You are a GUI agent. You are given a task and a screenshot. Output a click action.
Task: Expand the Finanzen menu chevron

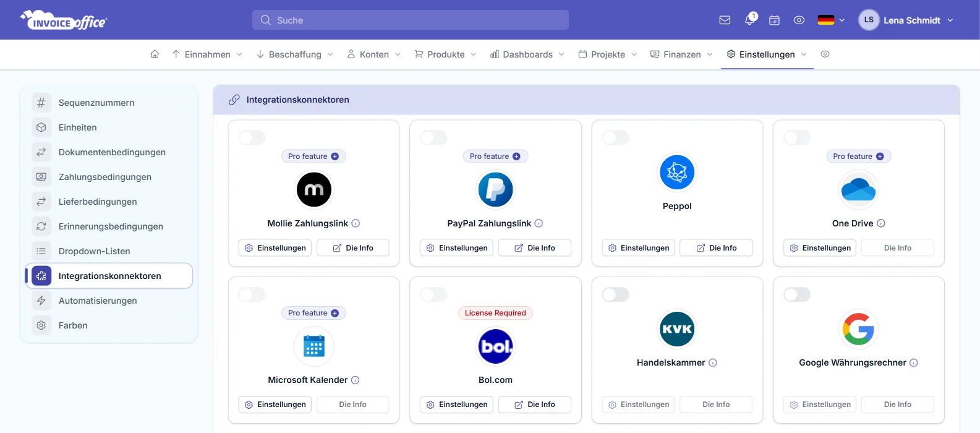click(710, 54)
